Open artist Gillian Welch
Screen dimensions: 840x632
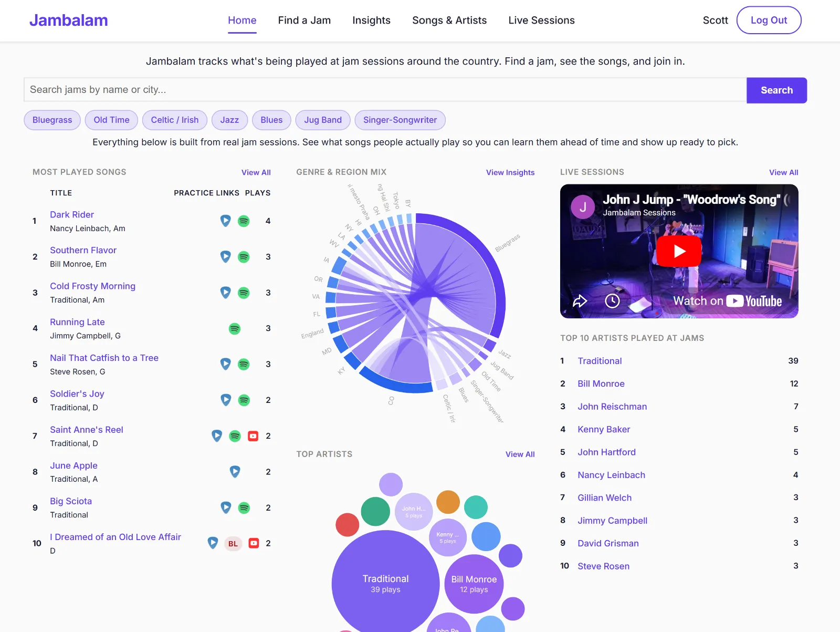pos(604,498)
